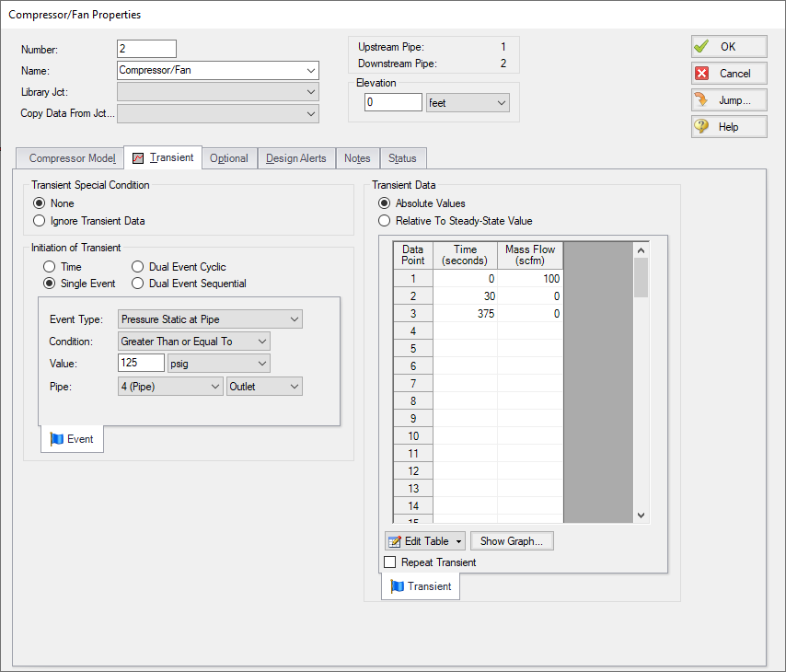
Task: Select the blue flag Event tab
Action: click(x=72, y=439)
